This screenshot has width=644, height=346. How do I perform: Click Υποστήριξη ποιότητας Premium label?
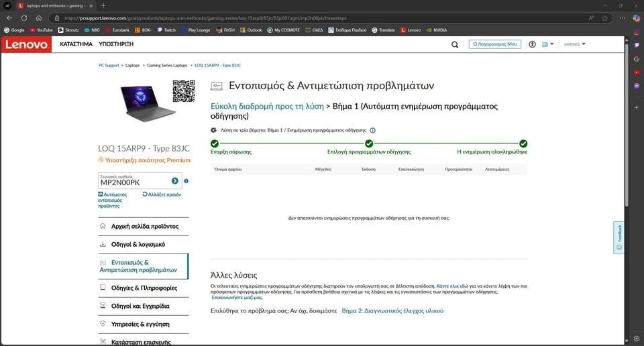point(144,160)
